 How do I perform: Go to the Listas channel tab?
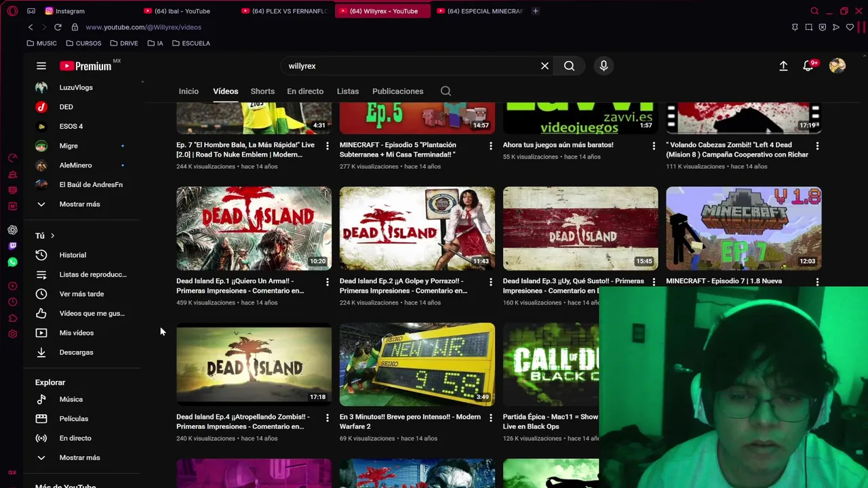pos(348,91)
